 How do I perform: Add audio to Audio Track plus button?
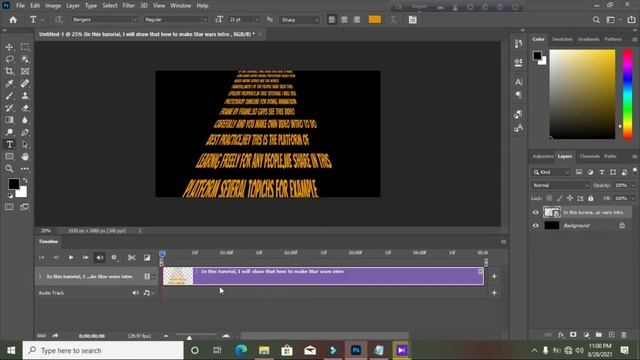pos(494,293)
